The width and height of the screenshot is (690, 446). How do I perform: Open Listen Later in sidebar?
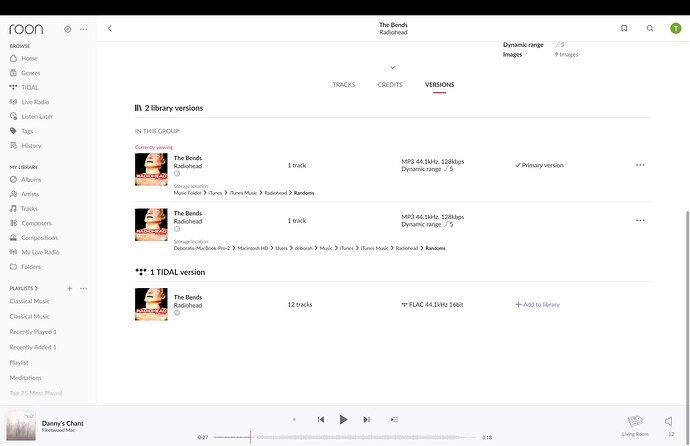tap(31, 116)
